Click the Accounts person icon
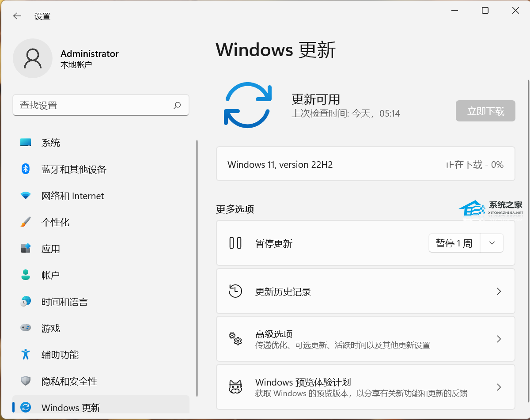 pyautogui.click(x=26, y=275)
